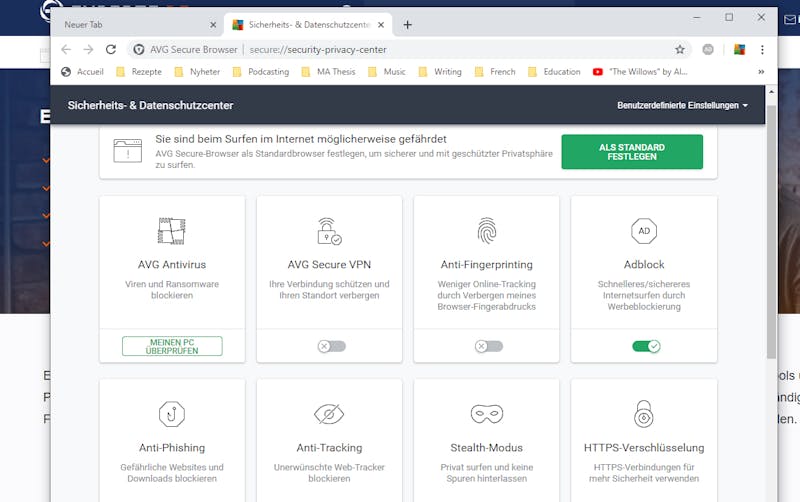Go back with the browser back arrow
The height and width of the screenshot is (502, 800).
(x=66, y=49)
